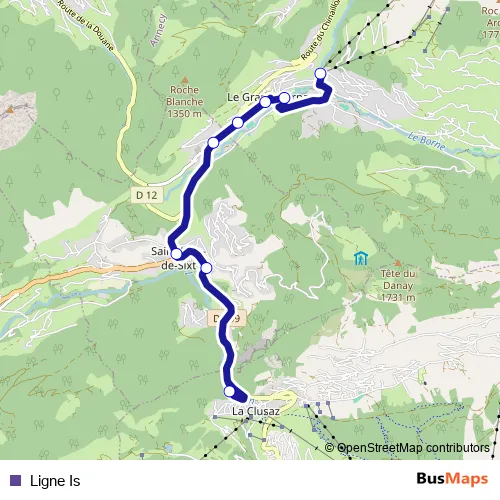This screenshot has height=500, width=500.
Task: Click the purple Ligne Is legend swatch
Action: pos(15,480)
